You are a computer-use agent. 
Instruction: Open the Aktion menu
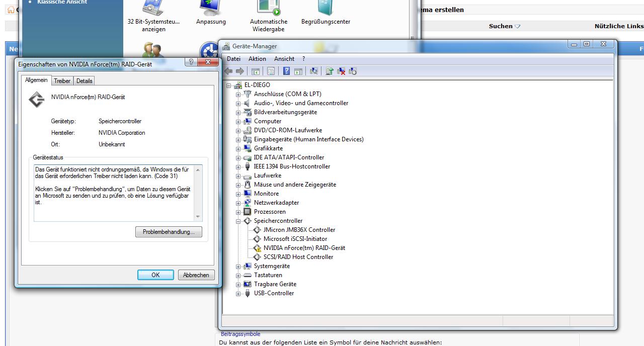[x=257, y=59]
